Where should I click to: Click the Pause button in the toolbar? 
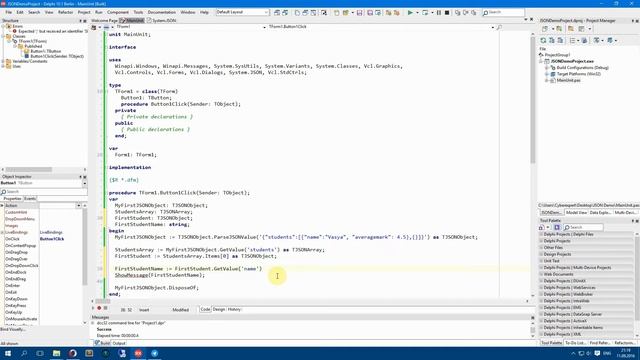[439, 13]
